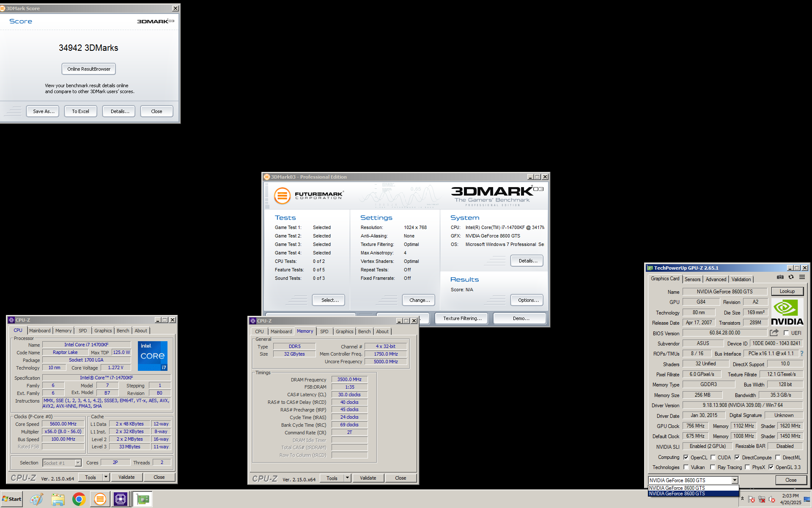Click Change button under Settings in 3DMark03

point(419,300)
